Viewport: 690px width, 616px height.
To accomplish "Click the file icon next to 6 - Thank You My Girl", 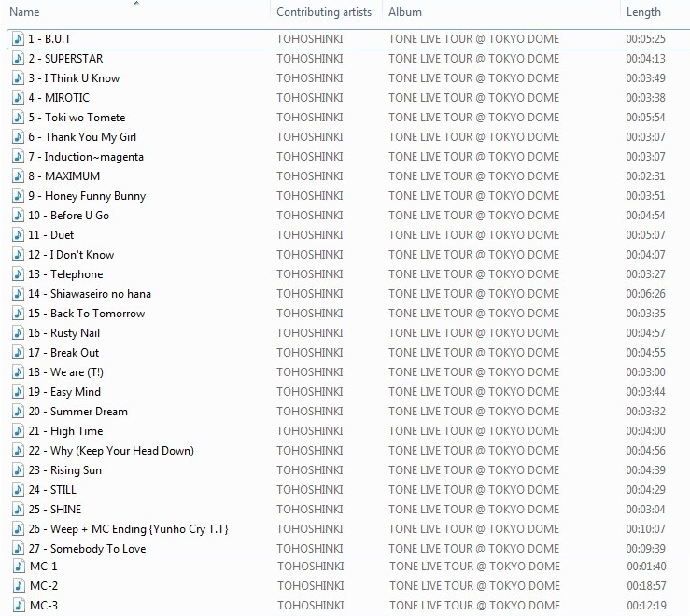I will click(18, 137).
